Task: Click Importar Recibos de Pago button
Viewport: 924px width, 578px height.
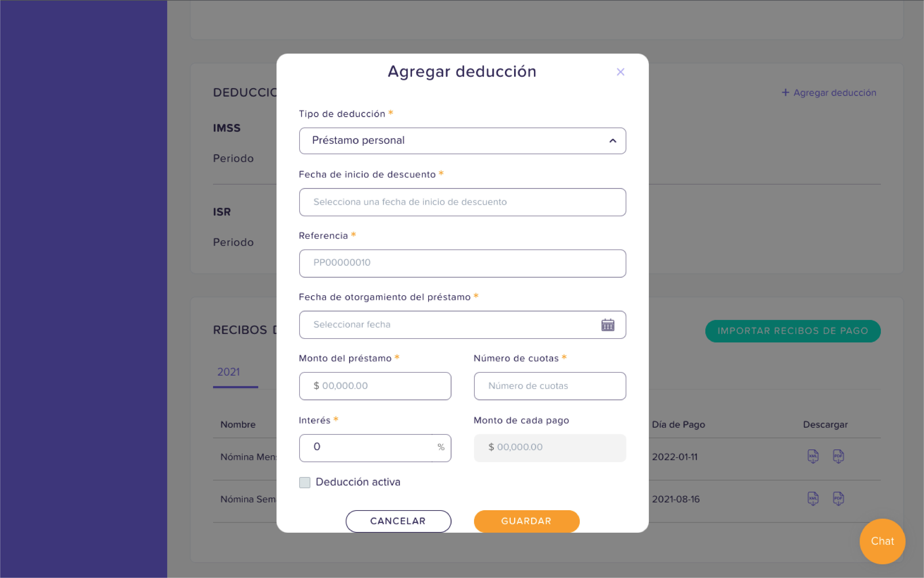Action: 793,331
